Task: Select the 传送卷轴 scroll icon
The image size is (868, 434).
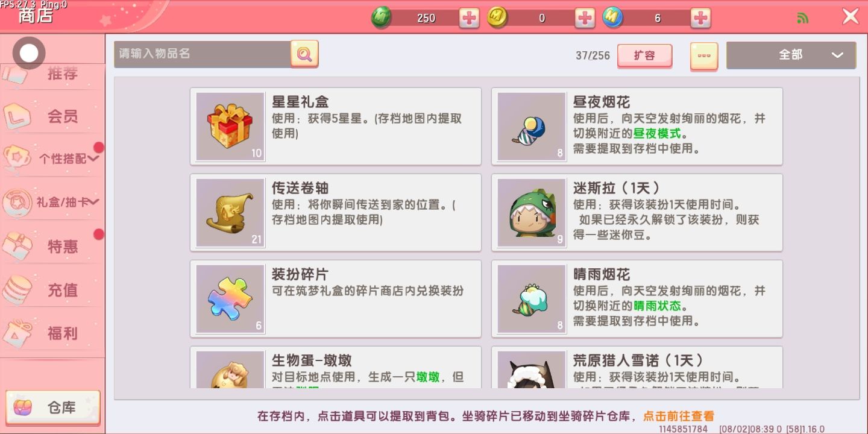Action: (x=230, y=213)
